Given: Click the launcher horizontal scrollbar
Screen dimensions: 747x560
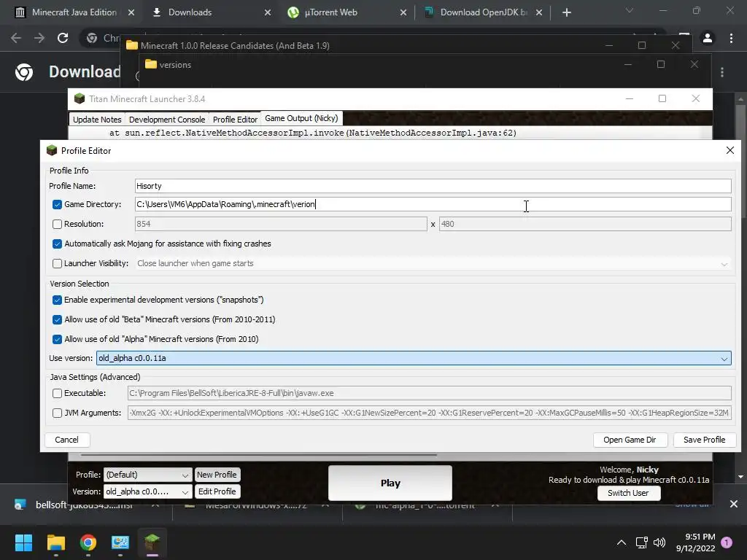Looking at the screenshot, I should coord(259,455).
